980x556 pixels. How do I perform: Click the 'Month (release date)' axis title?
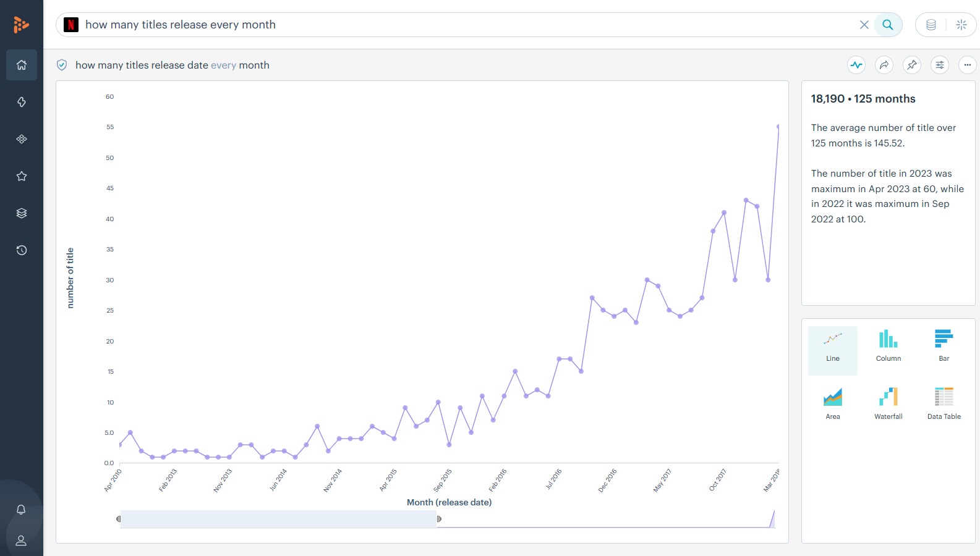point(450,502)
